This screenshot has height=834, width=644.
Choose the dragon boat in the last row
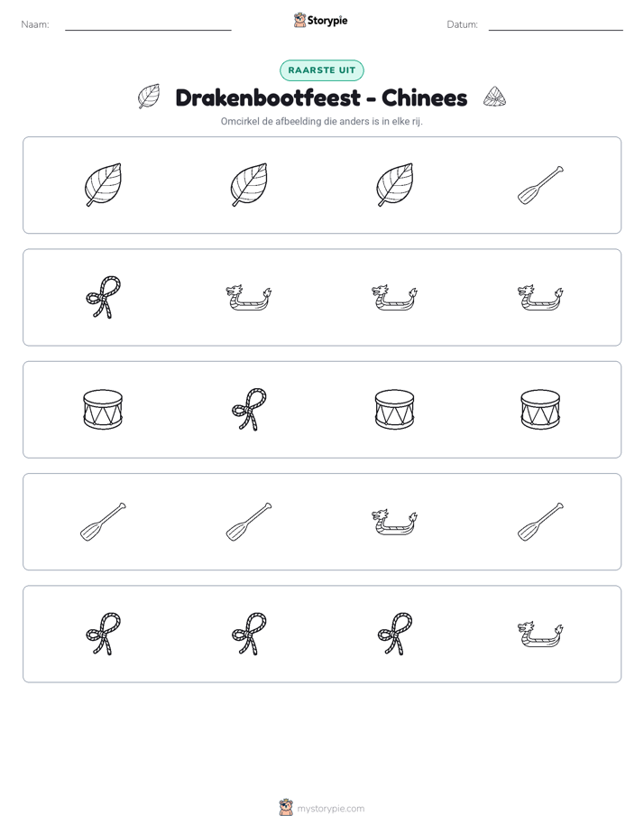pyautogui.click(x=540, y=634)
